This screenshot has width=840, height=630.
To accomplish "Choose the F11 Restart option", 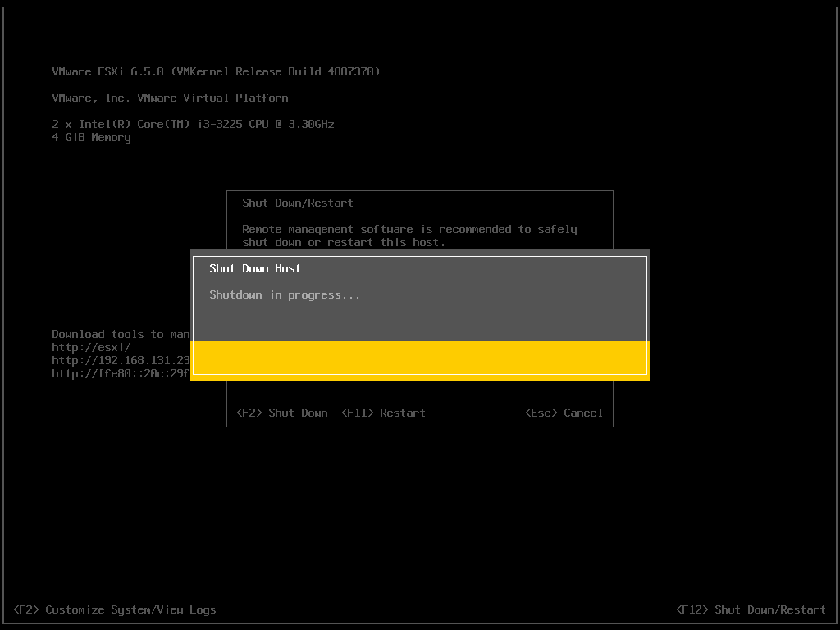I will (x=384, y=413).
